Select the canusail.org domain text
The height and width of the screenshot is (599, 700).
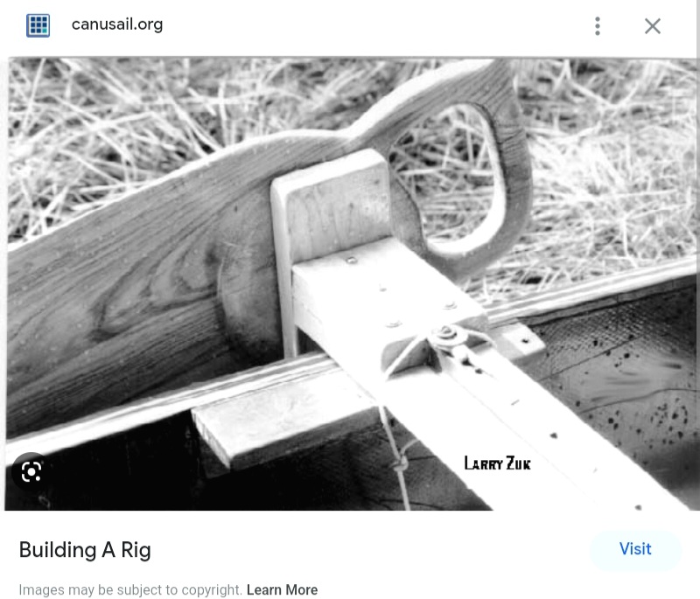click(117, 24)
